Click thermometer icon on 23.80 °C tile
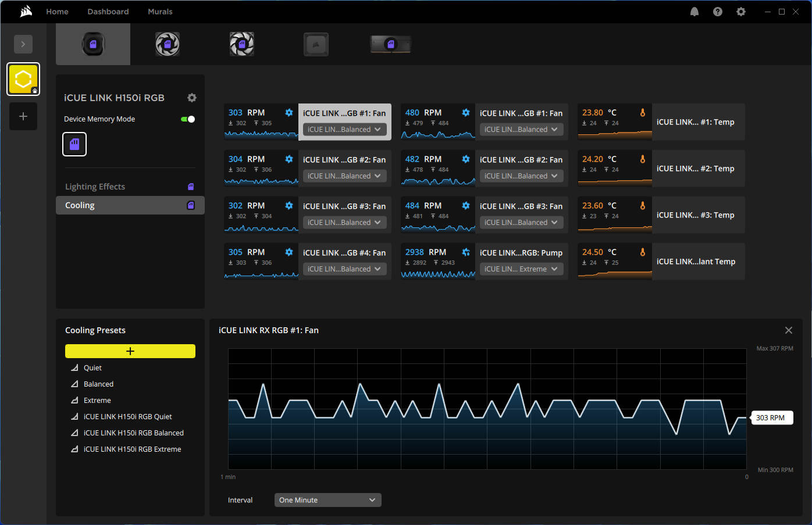 point(643,112)
